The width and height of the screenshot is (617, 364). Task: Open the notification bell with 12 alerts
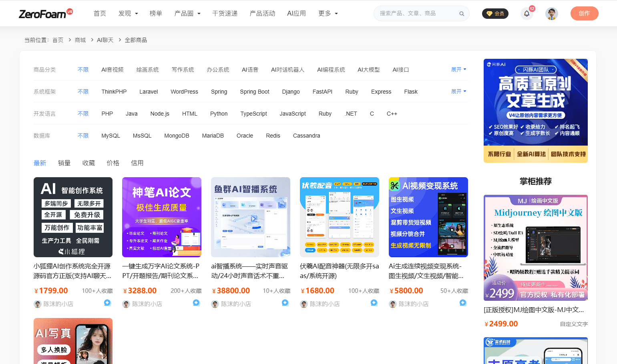pos(527,13)
